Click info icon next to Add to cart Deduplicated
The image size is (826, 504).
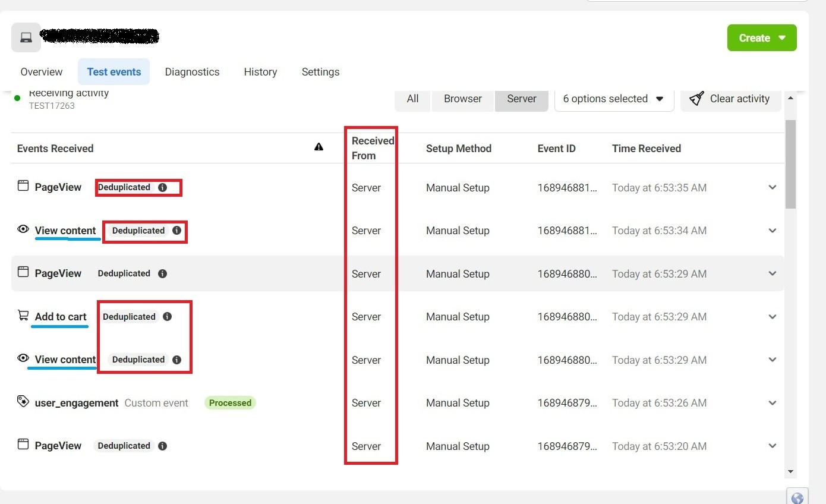[x=168, y=317]
